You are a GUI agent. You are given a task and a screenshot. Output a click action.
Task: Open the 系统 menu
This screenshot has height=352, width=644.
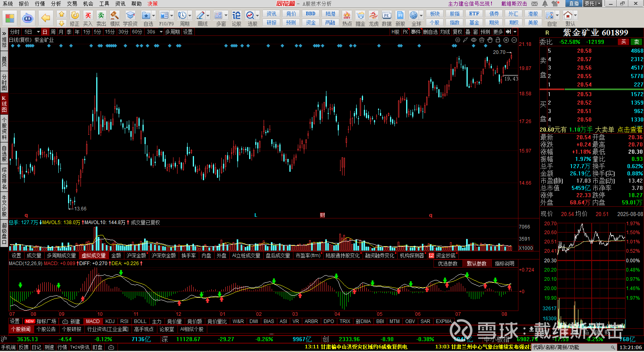[x=8, y=4]
